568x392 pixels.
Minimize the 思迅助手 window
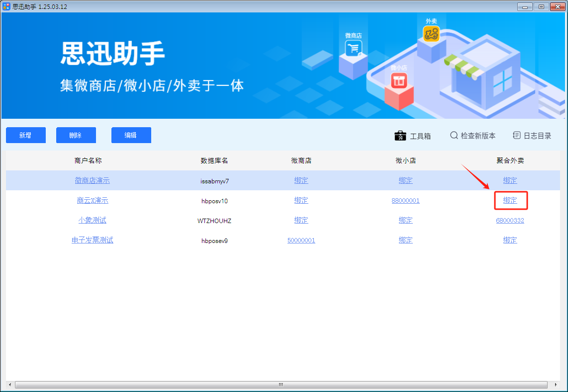[x=525, y=7]
